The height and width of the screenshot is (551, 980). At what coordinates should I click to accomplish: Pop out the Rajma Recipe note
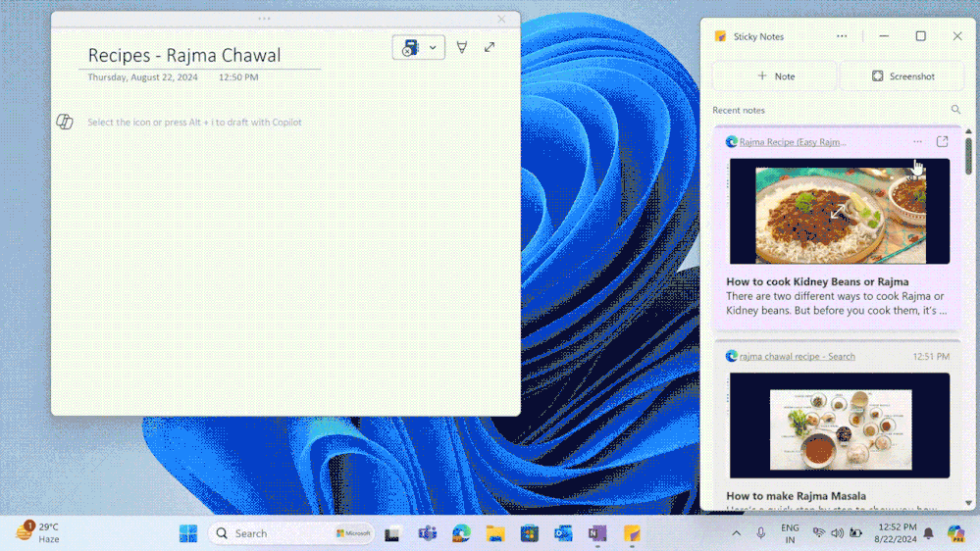coord(943,142)
